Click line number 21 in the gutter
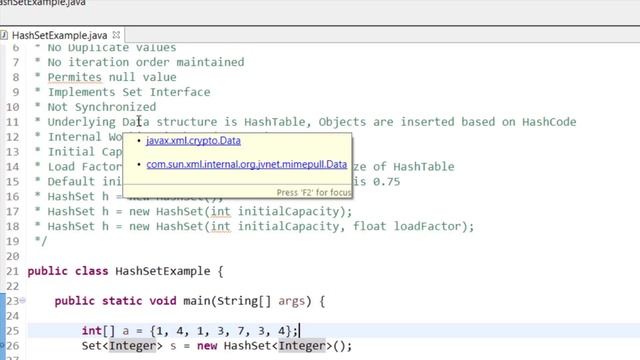 (12, 271)
